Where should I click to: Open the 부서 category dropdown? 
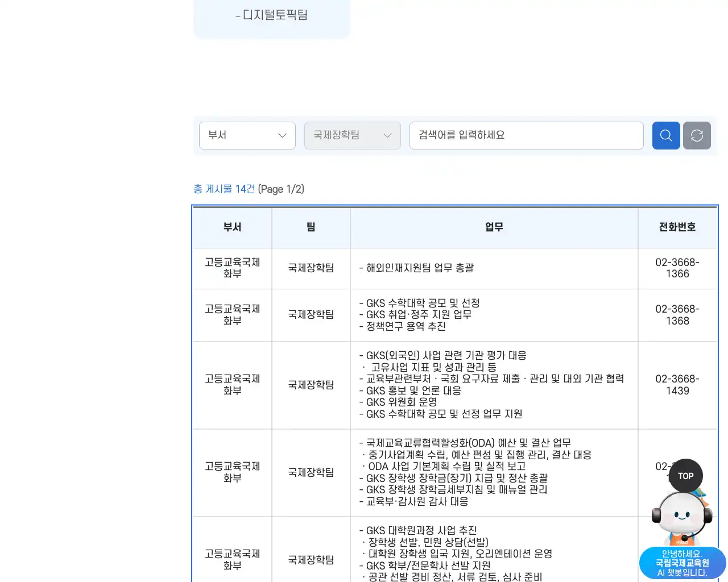point(247,135)
